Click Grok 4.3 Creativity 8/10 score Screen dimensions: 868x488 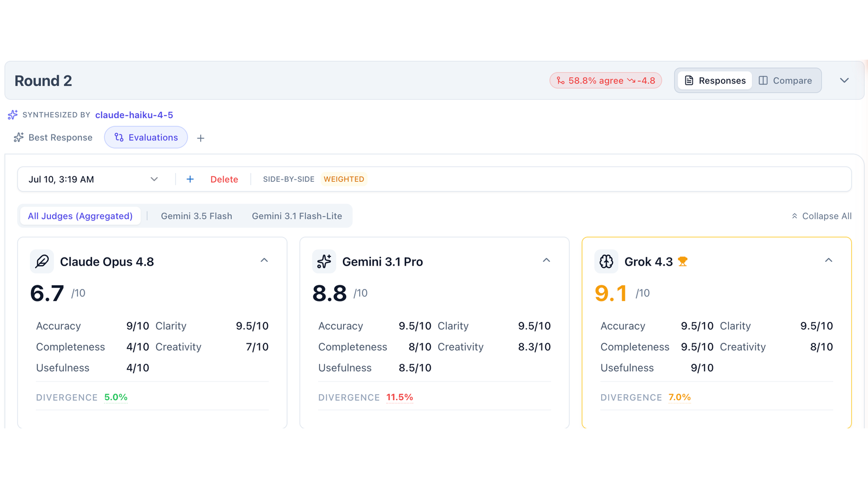821,347
